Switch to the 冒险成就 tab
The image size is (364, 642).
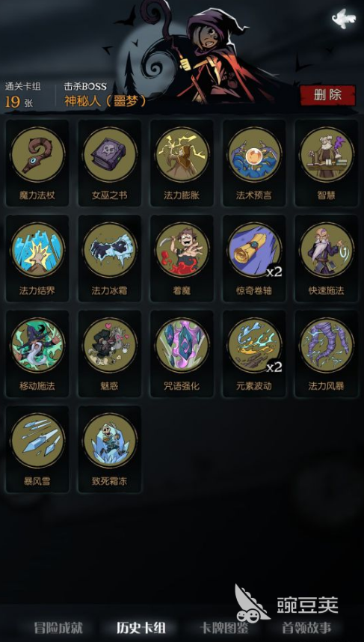point(58,627)
